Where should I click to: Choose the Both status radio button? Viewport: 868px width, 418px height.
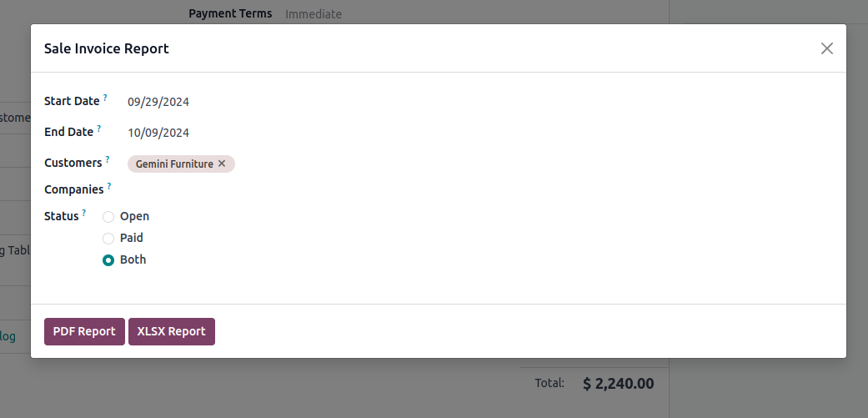point(108,260)
